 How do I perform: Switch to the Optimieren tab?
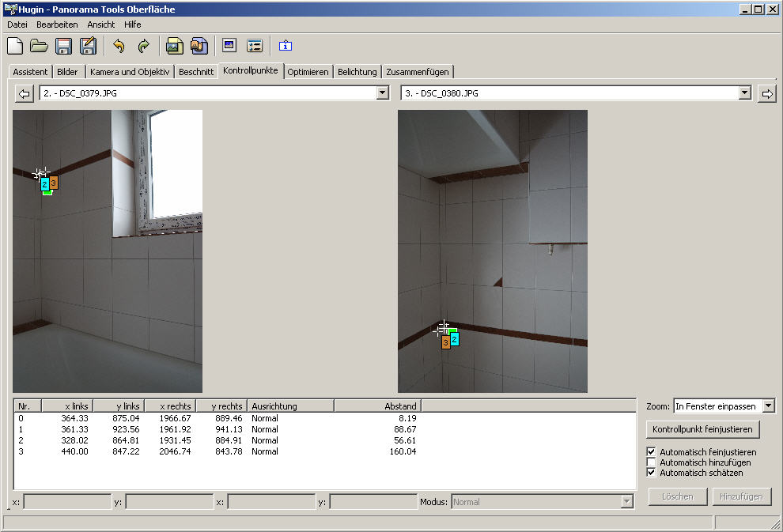(308, 72)
